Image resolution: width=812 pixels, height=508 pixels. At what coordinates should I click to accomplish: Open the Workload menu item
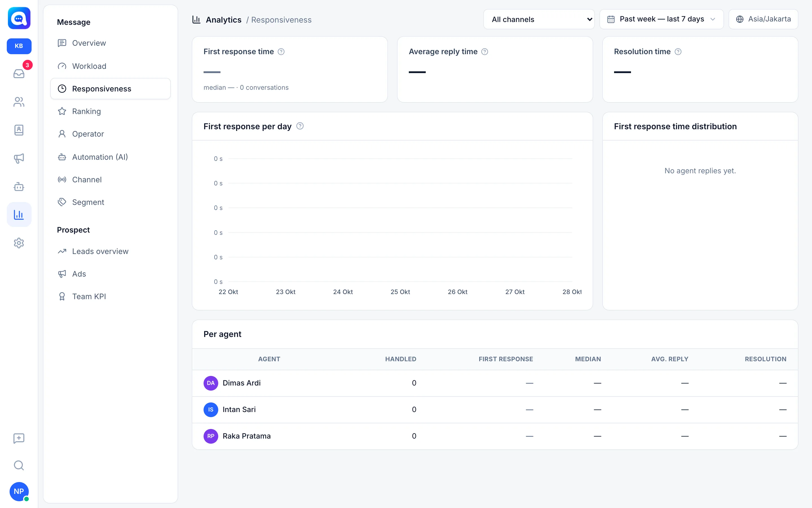point(111,66)
